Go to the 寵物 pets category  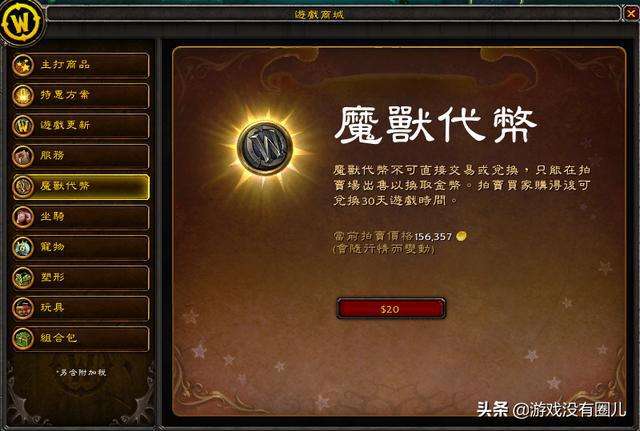(x=81, y=247)
